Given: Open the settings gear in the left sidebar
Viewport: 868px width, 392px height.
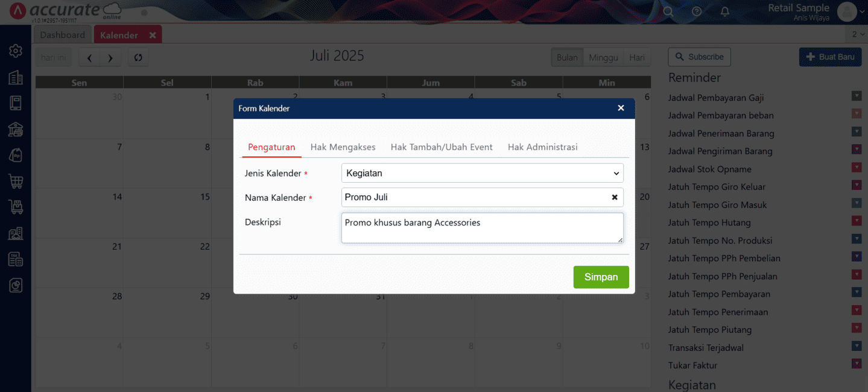Looking at the screenshot, I should click(x=15, y=51).
